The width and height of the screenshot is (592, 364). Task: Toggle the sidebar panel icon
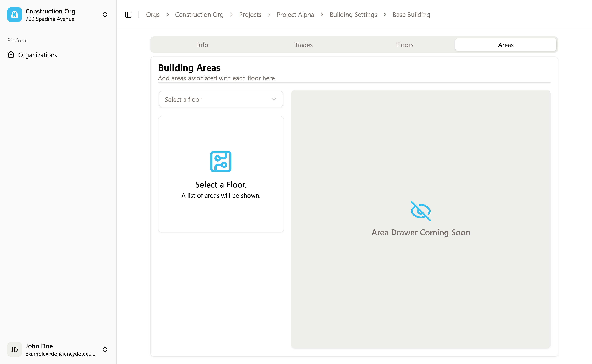128,15
